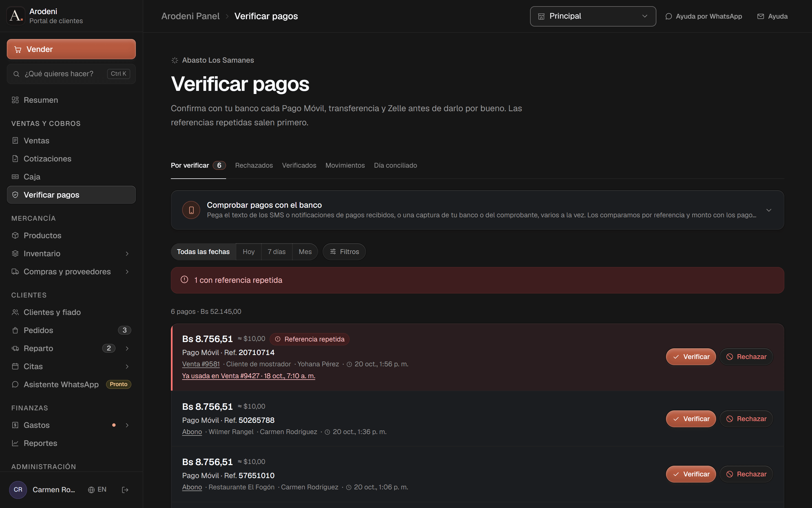Viewport: 812px width, 508px height.
Task: Switch to the Verificados tab
Action: pyautogui.click(x=299, y=165)
